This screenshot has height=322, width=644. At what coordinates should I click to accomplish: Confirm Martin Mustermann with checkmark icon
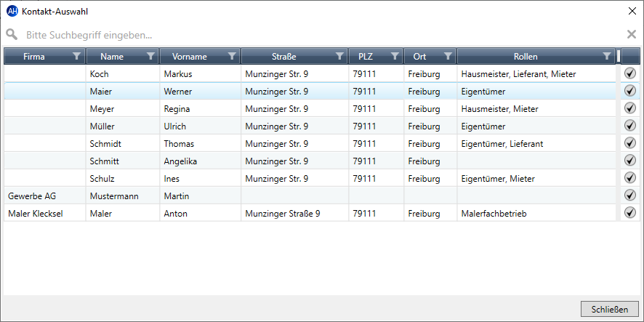(x=629, y=196)
